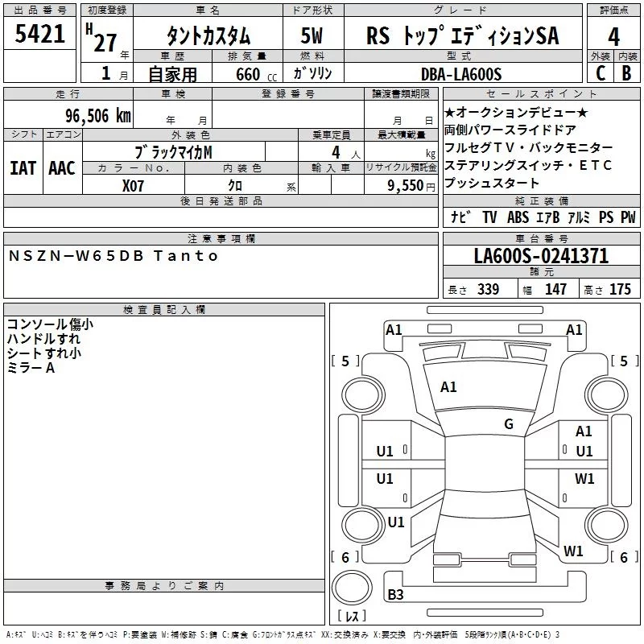The height and width of the screenshot is (644, 644).
Task: Click the U1 marker on left front door
Action: pos(385,452)
